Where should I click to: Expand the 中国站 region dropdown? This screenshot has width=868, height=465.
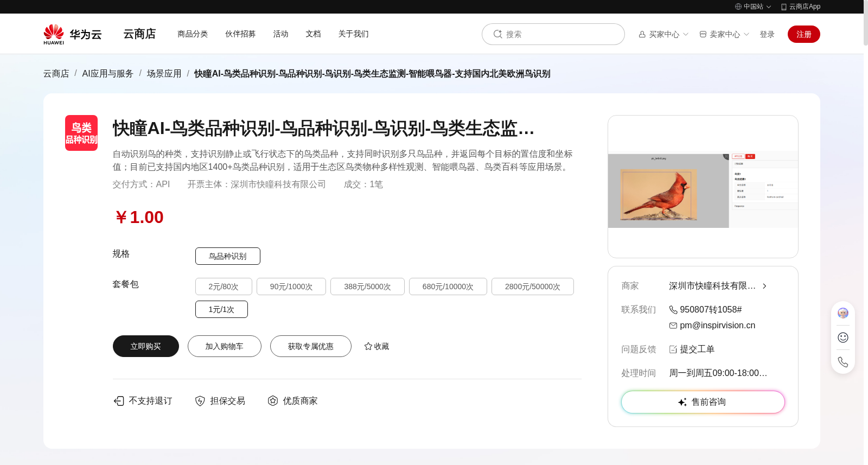pyautogui.click(x=769, y=7)
